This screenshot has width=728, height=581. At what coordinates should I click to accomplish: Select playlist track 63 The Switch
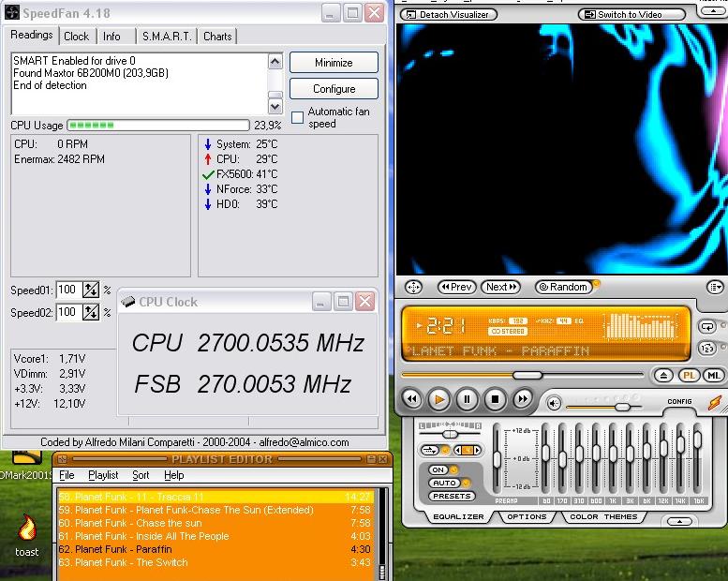(x=215, y=562)
